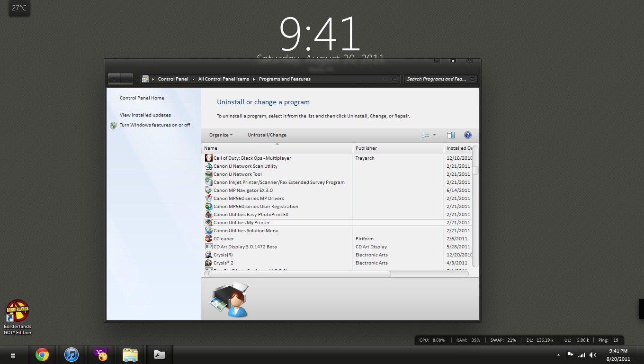
Task: Click the Uninstall/Change button
Action: [267, 135]
